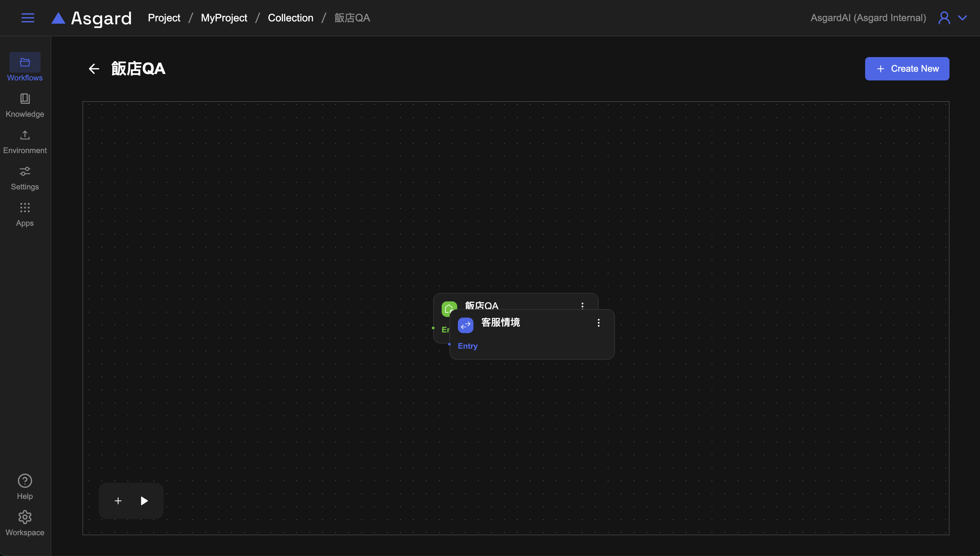
Task: Click the Asgard logo triangle
Action: (58, 18)
